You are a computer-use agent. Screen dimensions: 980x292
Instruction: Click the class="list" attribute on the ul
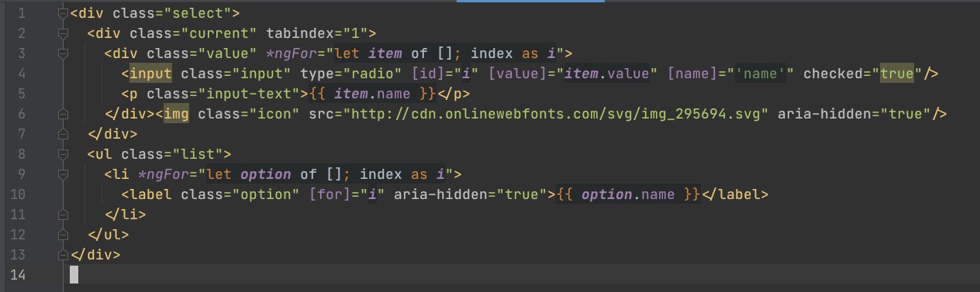171,154
